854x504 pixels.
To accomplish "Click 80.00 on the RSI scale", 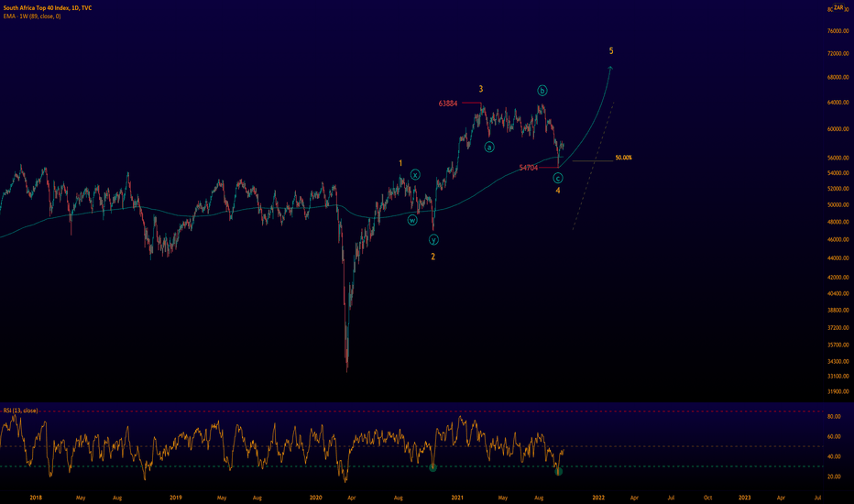I will click(x=834, y=416).
